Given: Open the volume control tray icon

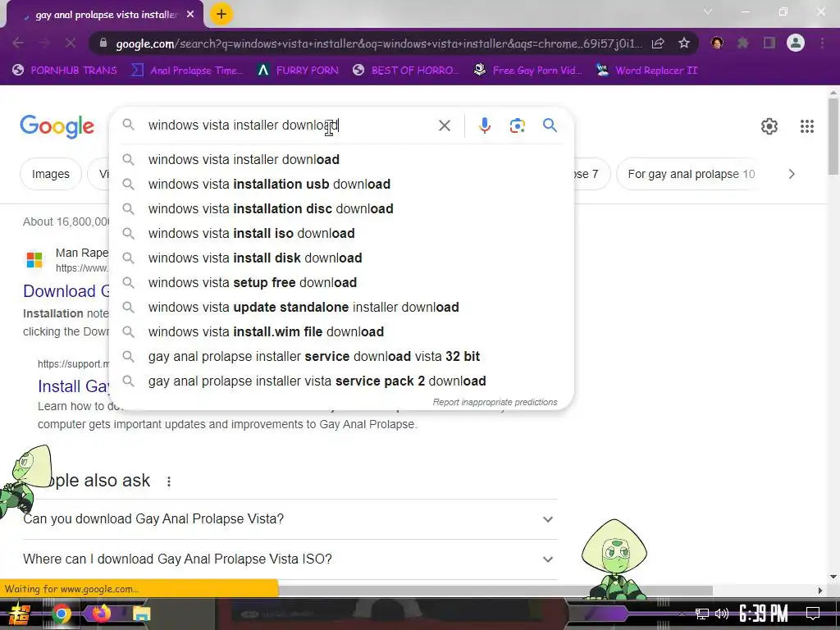Looking at the screenshot, I should (x=722, y=614).
